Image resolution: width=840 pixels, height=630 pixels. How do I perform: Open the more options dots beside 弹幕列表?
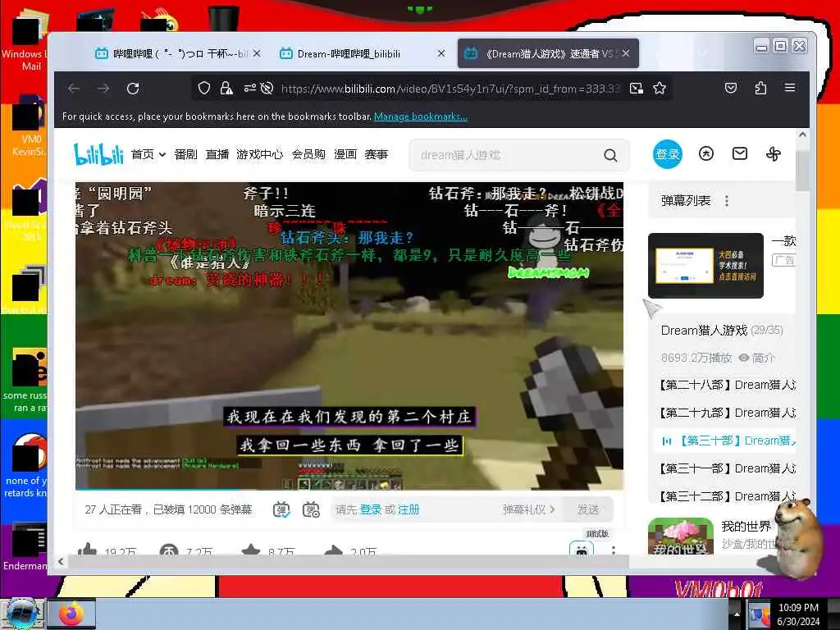727,201
